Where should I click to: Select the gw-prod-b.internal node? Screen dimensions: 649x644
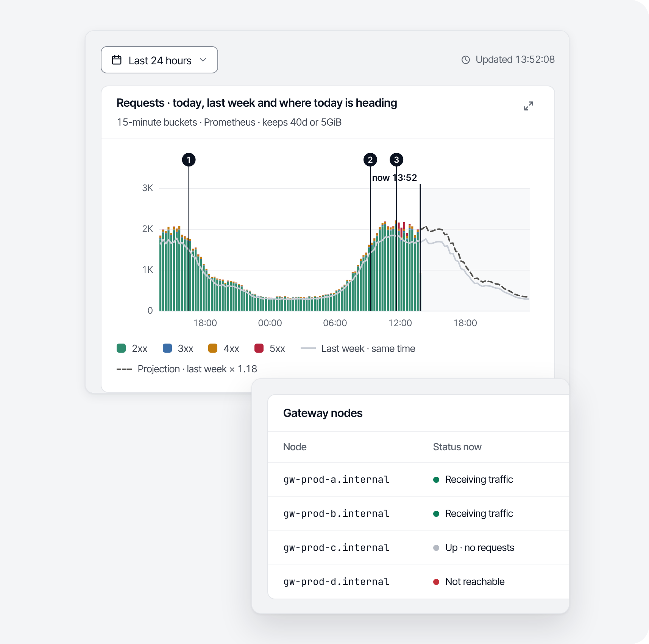point(336,513)
